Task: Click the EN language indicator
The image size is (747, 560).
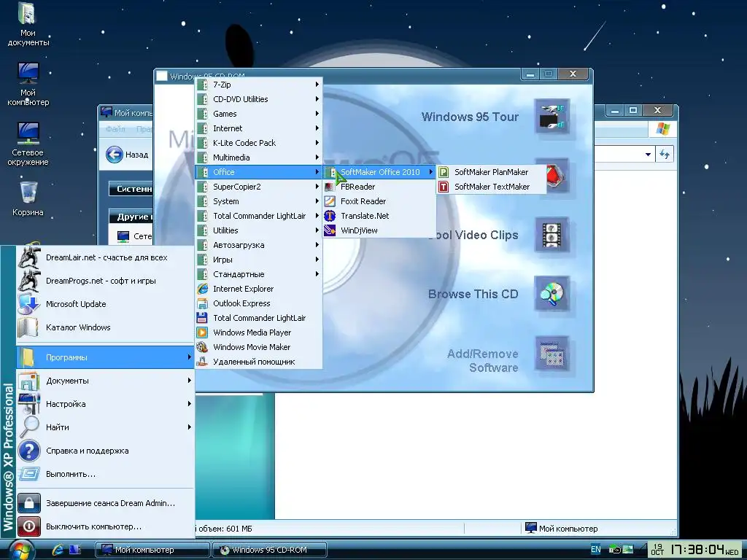Action: point(595,549)
